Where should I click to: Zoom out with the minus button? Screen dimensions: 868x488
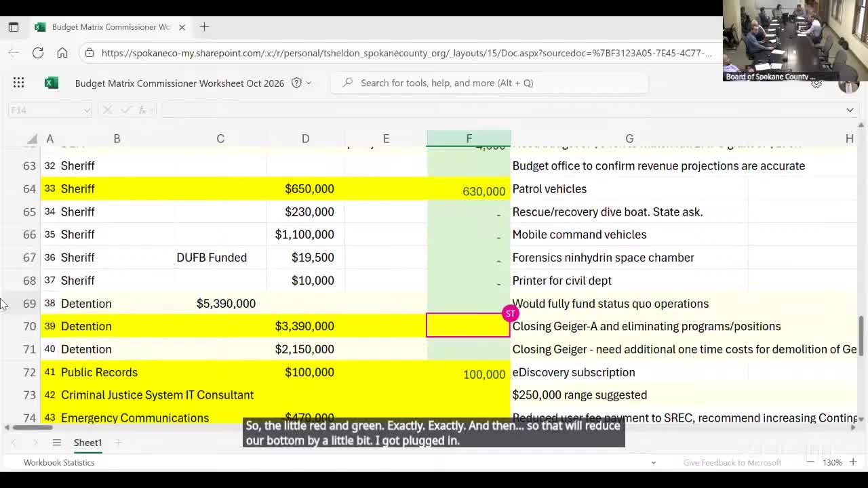810,462
